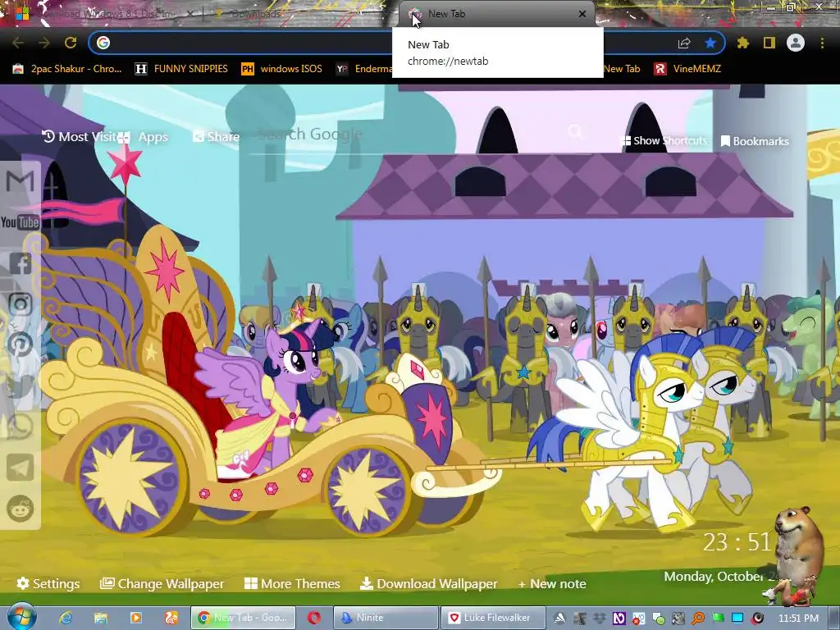Open Reddit from the sidebar
The height and width of the screenshot is (630, 840).
tap(20, 509)
